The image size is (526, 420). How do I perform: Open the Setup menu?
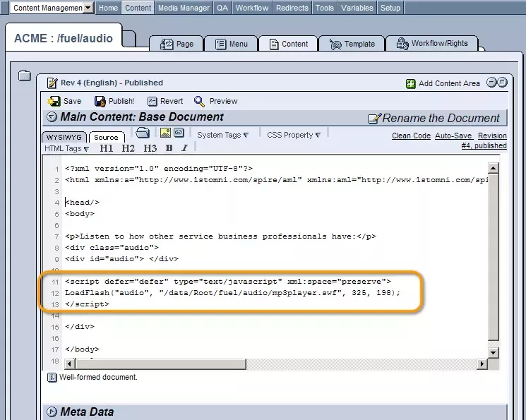coord(390,8)
